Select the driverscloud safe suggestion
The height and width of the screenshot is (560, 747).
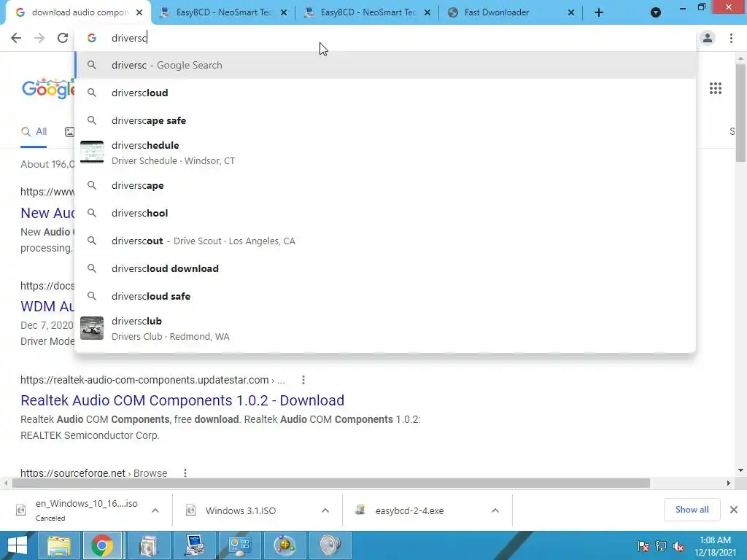(385, 296)
